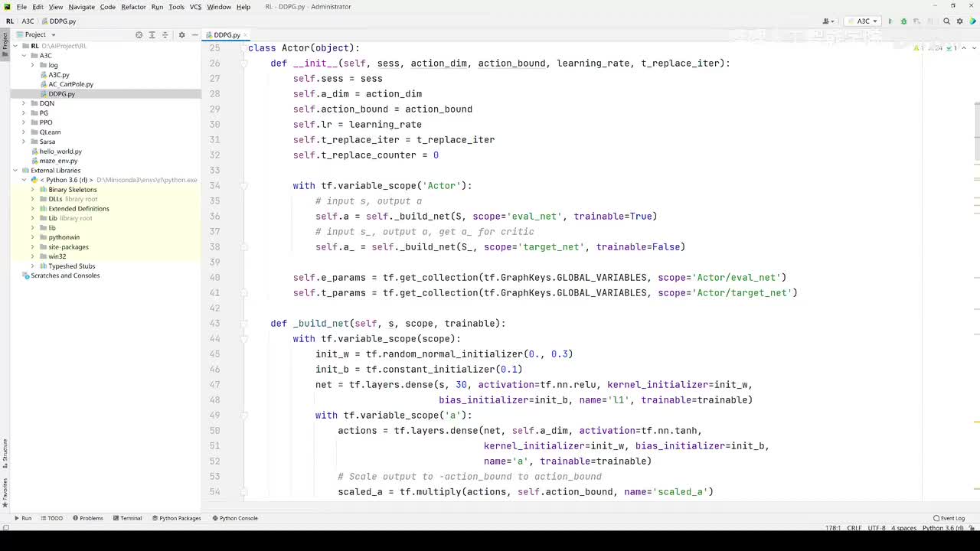Open the Tools menu
This screenshot has width=980, height=551.
click(176, 7)
